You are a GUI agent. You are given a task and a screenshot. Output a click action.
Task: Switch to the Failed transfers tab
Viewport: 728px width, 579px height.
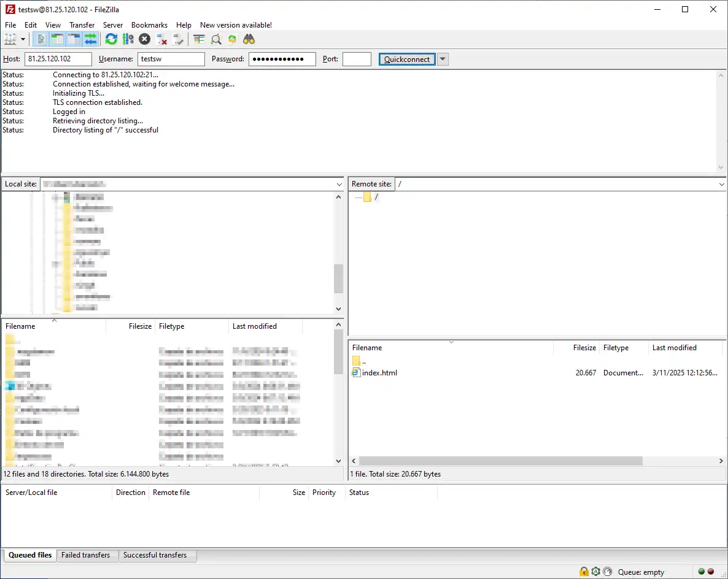point(86,555)
